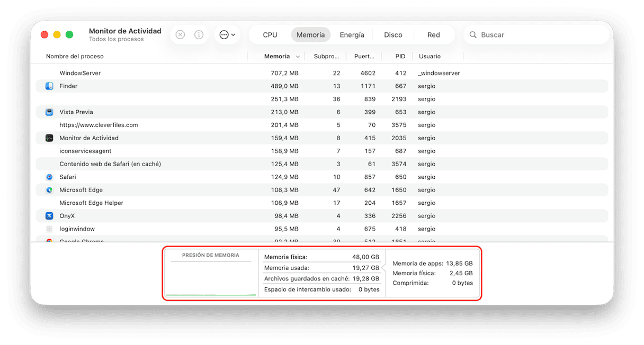Select the Memoria tab
This screenshot has height=345, width=644.
tap(311, 35)
